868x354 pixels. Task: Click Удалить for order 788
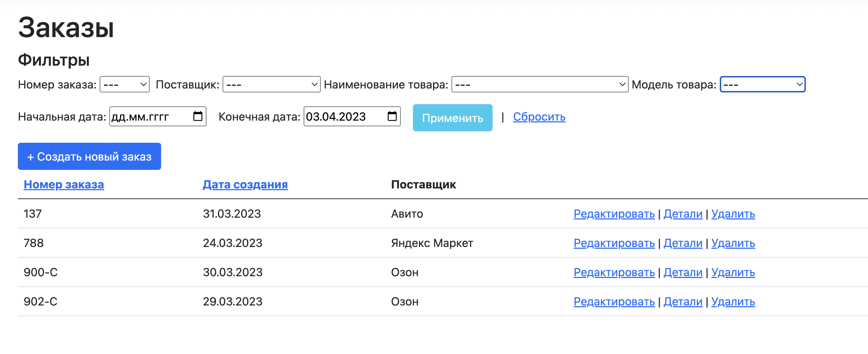tap(733, 243)
